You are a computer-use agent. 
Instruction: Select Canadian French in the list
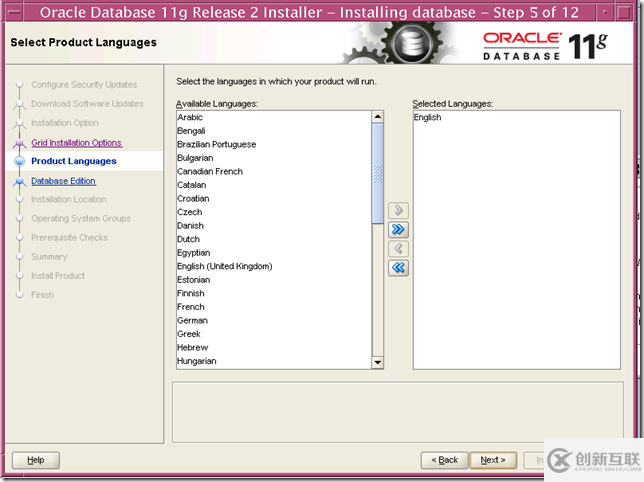(274, 172)
